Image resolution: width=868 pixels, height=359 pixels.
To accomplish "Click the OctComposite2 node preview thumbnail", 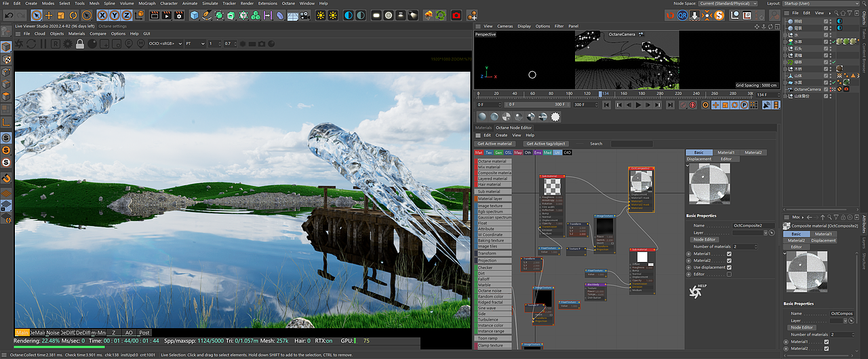I will (641, 181).
